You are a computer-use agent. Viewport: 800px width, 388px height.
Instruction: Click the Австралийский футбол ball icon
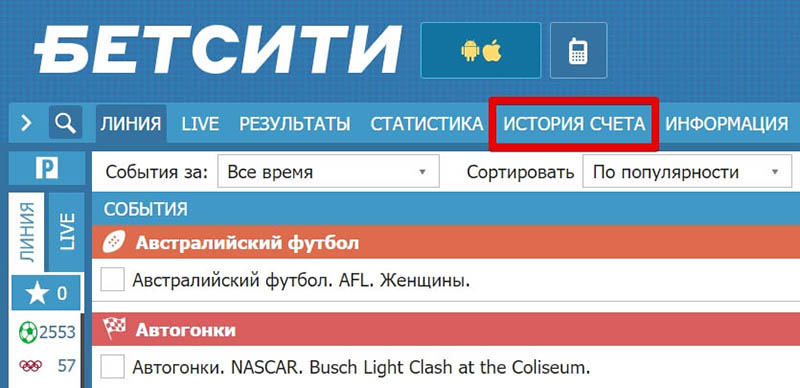point(114,242)
